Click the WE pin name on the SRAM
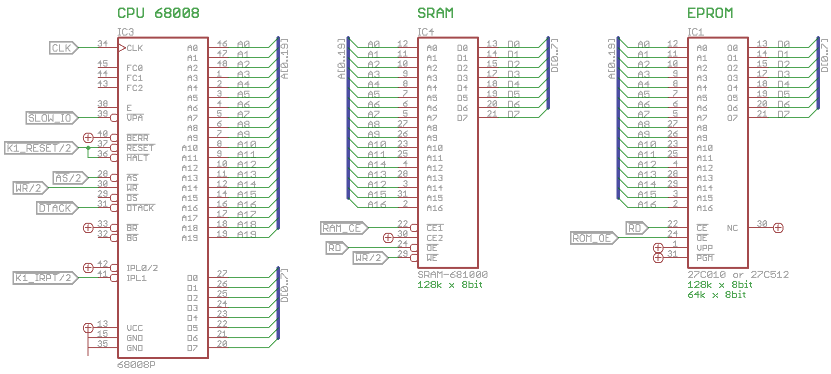 (431, 258)
